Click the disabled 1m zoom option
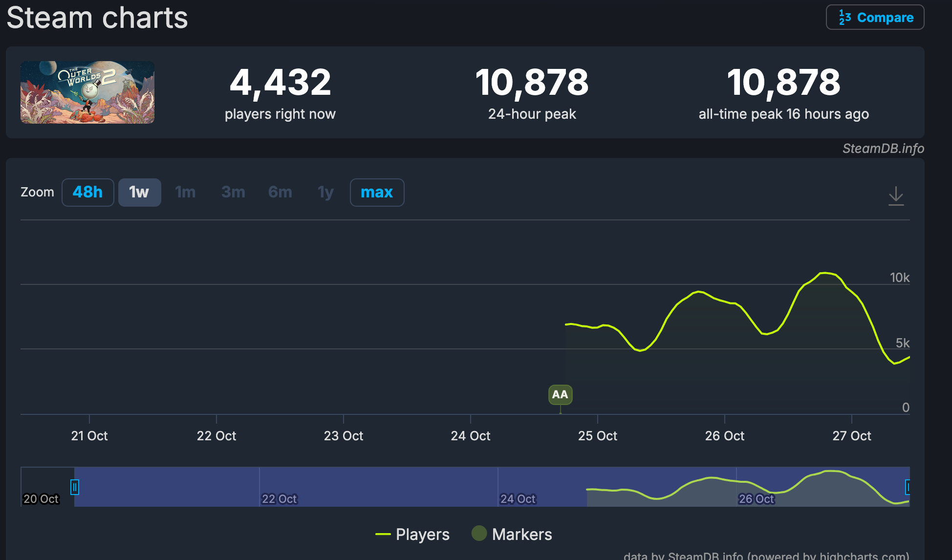 (x=185, y=192)
